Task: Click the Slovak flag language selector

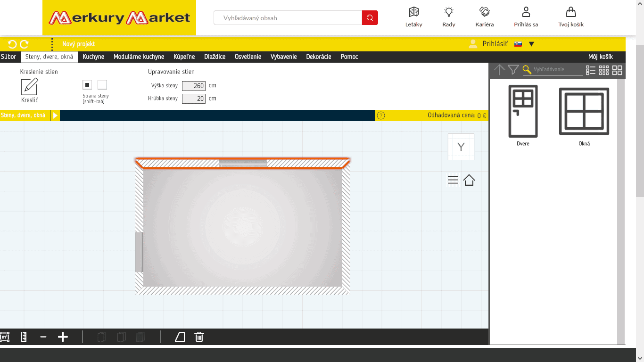Action: [x=518, y=44]
